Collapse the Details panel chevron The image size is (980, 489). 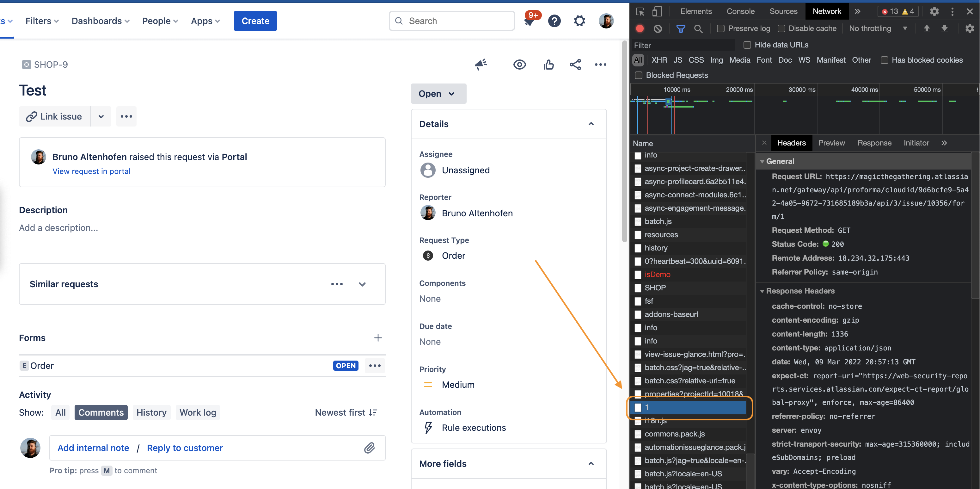point(591,124)
